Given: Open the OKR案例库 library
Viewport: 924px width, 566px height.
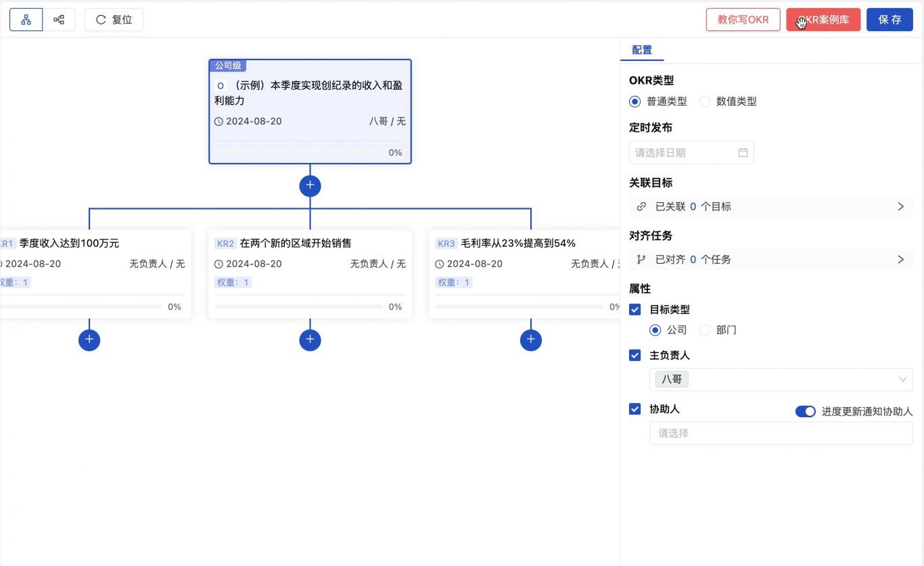Looking at the screenshot, I should [x=823, y=20].
